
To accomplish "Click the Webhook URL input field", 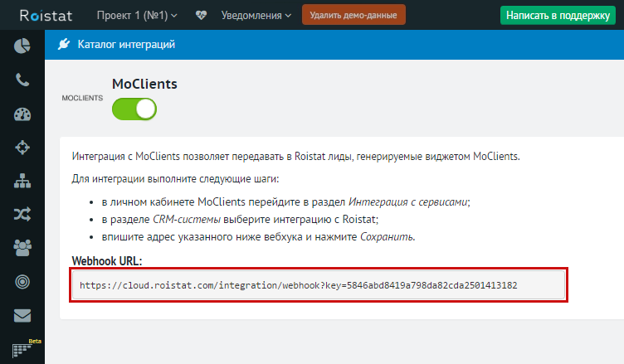I will tap(319, 285).
